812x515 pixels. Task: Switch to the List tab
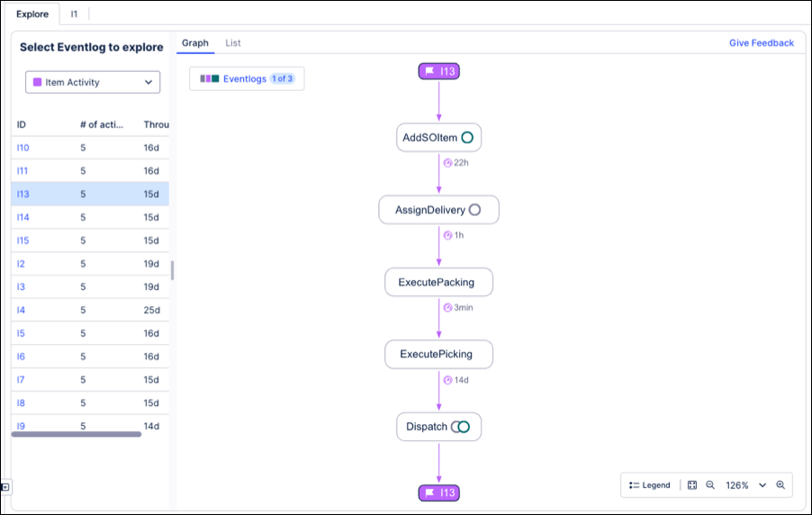pos(233,43)
